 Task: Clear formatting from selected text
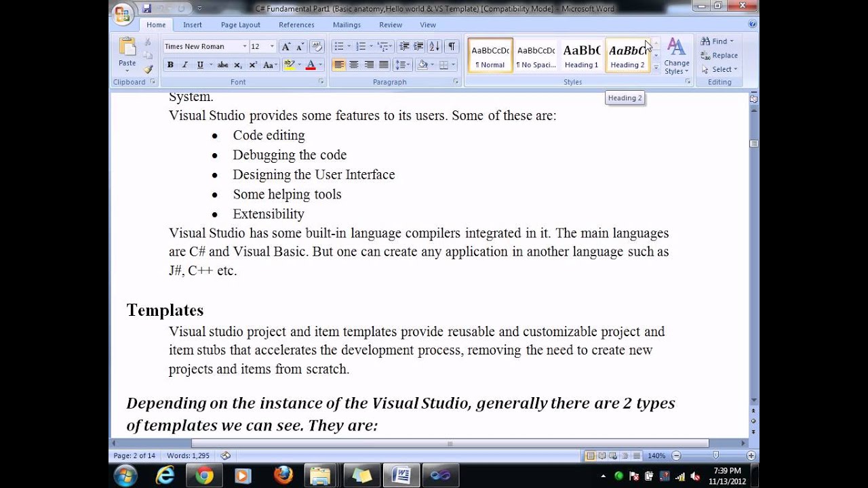pos(316,46)
